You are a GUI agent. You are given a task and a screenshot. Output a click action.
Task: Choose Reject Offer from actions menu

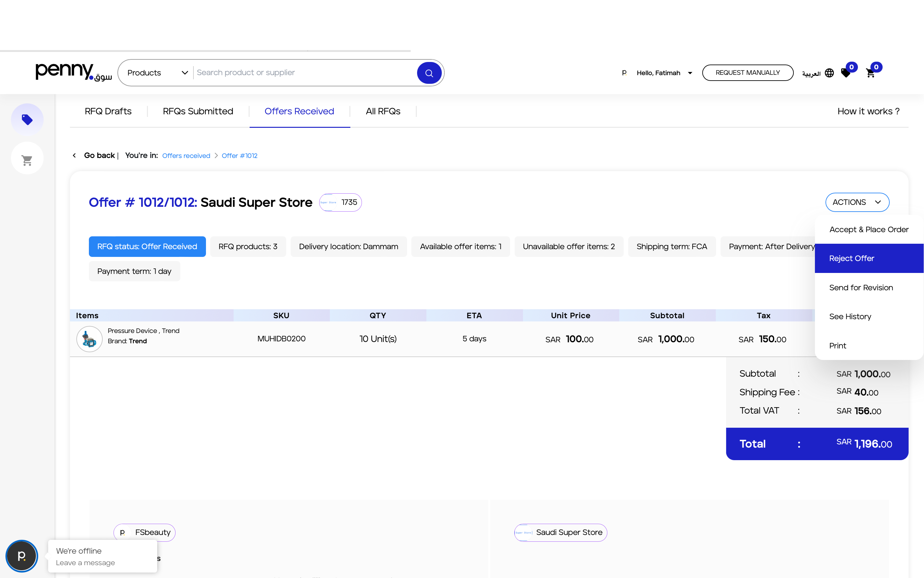pos(869,258)
